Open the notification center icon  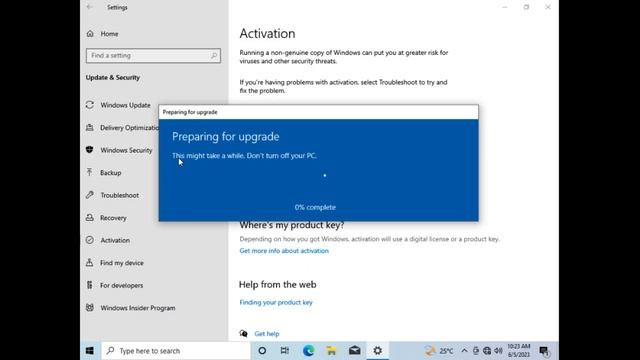tap(544, 351)
